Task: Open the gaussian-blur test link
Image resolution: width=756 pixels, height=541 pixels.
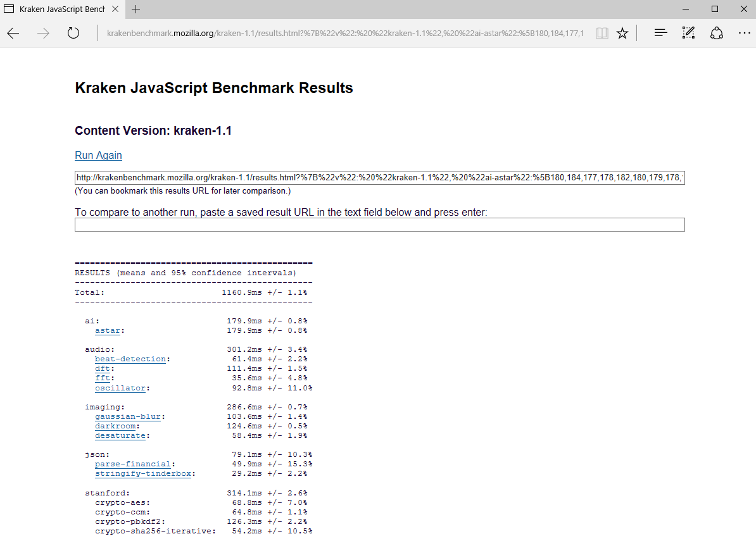Action: [128, 416]
